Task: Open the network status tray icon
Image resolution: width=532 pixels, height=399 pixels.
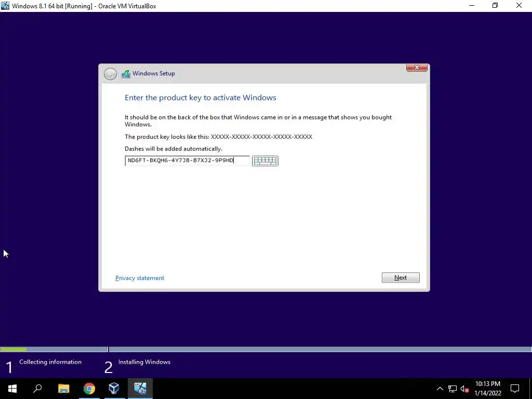Action: [453, 389]
